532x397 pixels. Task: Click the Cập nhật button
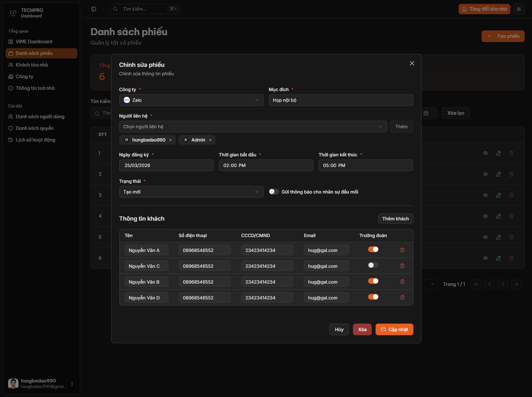pyautogui.click(x=394, y=329)
